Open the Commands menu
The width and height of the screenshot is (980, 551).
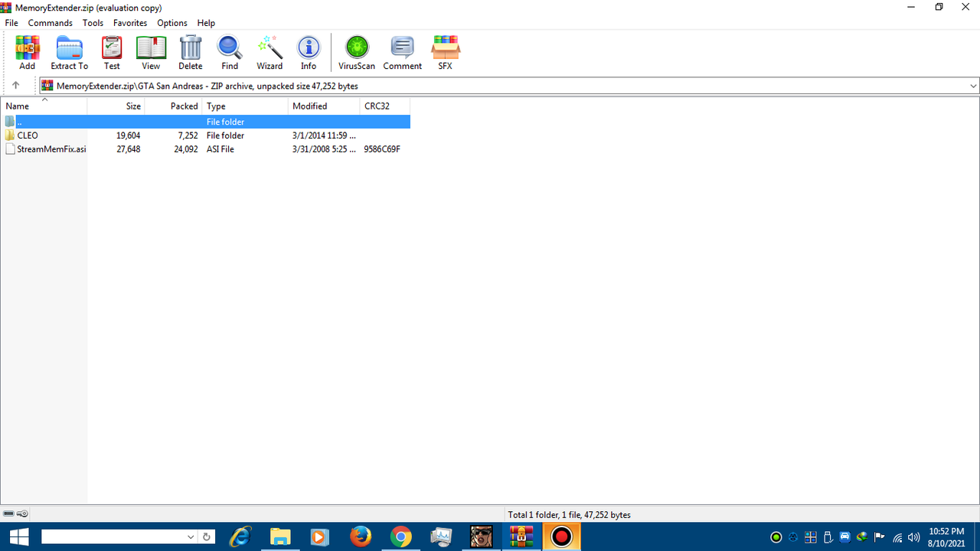[x=51, y=23]
